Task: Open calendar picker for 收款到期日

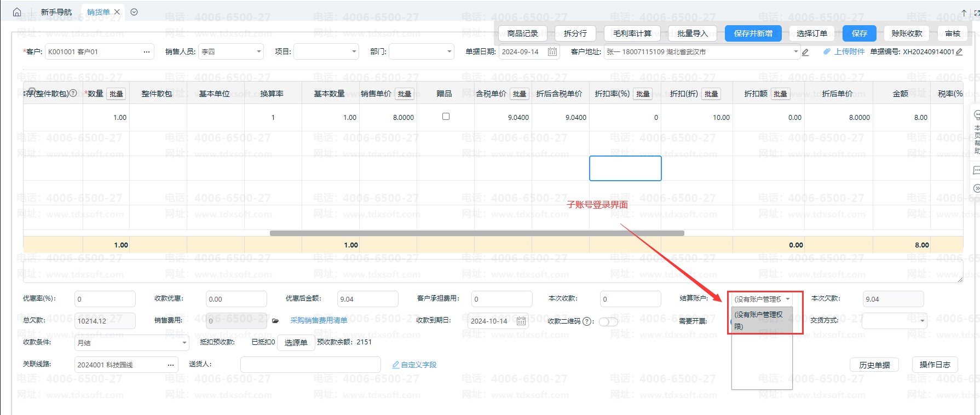Action: (x=521, y=321)
